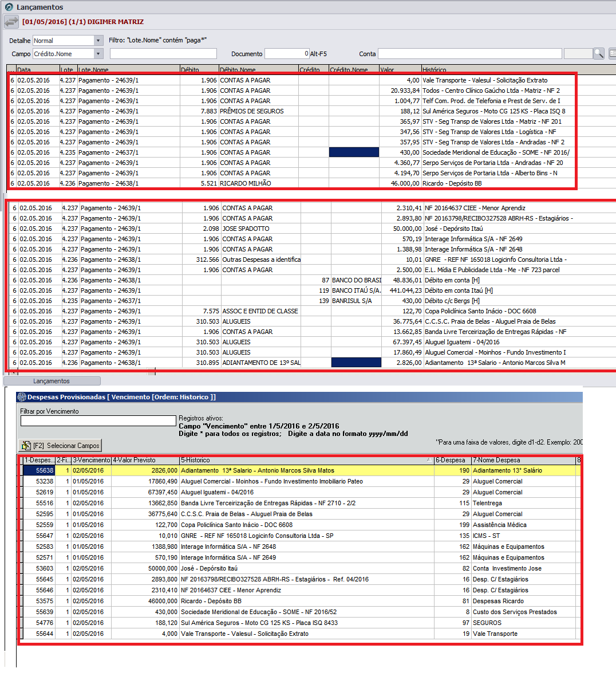Click the 5-Historico column header
The image size is (616, 684).
tap(306, 460)
